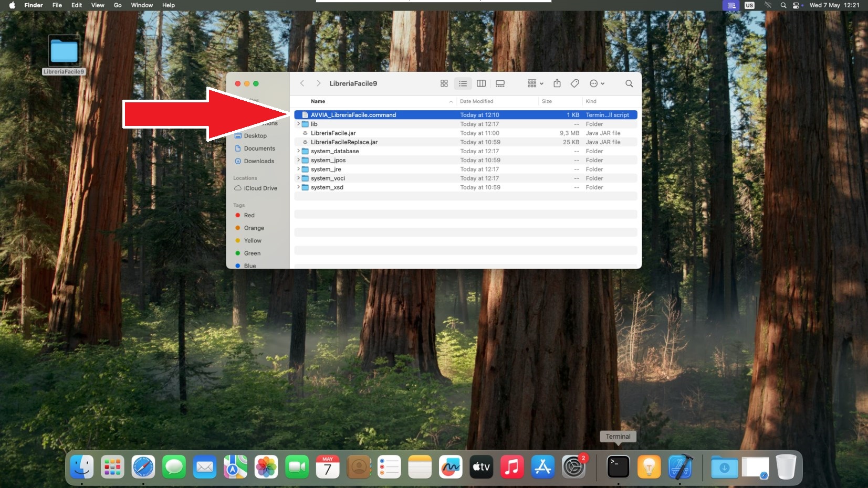This screenshot has height=488, width=868.
Task: Open the Go menu
Action: (118, 5)
